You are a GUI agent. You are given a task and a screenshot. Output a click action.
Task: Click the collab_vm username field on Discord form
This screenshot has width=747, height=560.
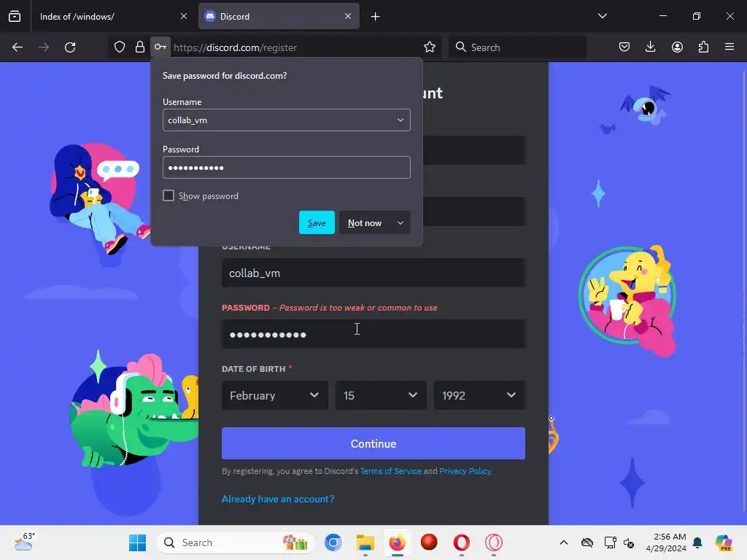[x=373, y=273]
